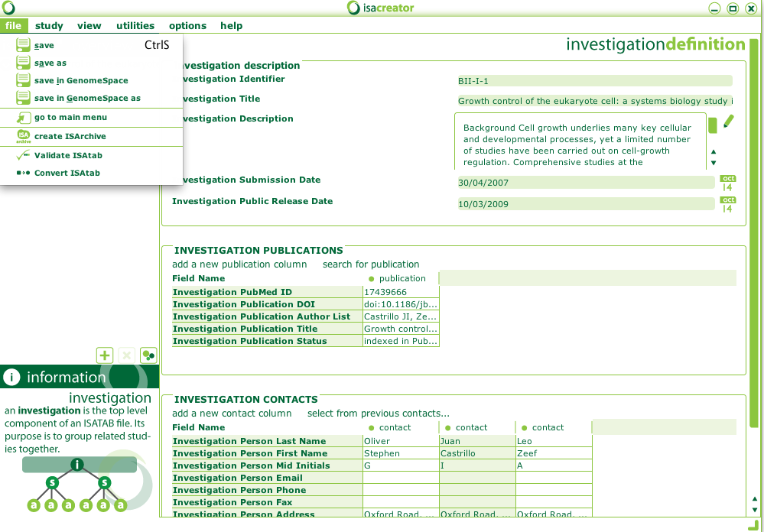Open the help menu
Image resolution: width=764 pixels, height=532 pixels.
232,26
